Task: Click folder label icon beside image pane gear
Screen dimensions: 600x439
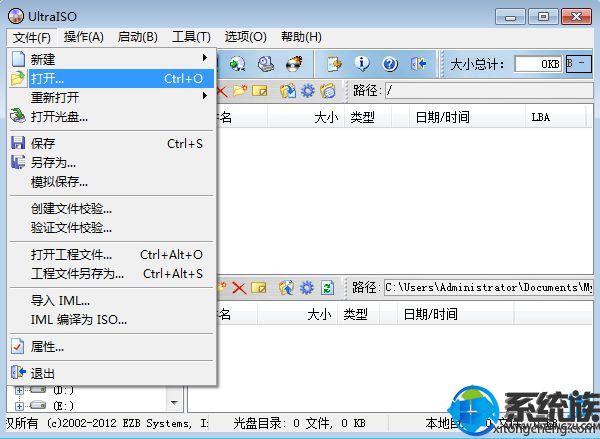Action: (x=328, y=91)
